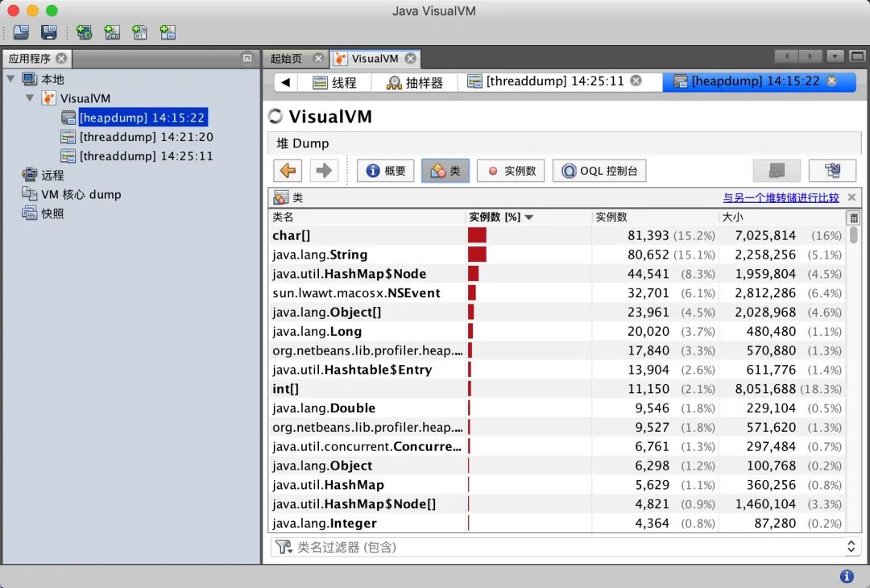Click the save snapshot toolbar icon
The width and height of the screenshot is (870, 588).
coord(49,32)
